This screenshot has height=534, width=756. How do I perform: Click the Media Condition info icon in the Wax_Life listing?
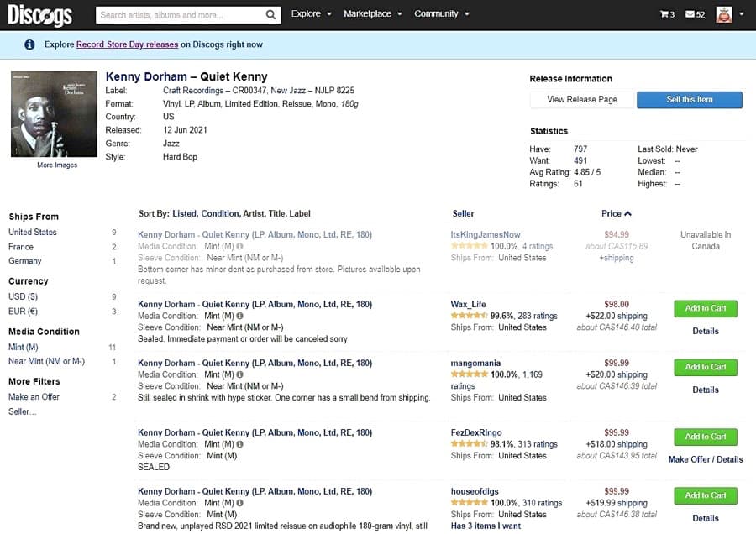239,316
